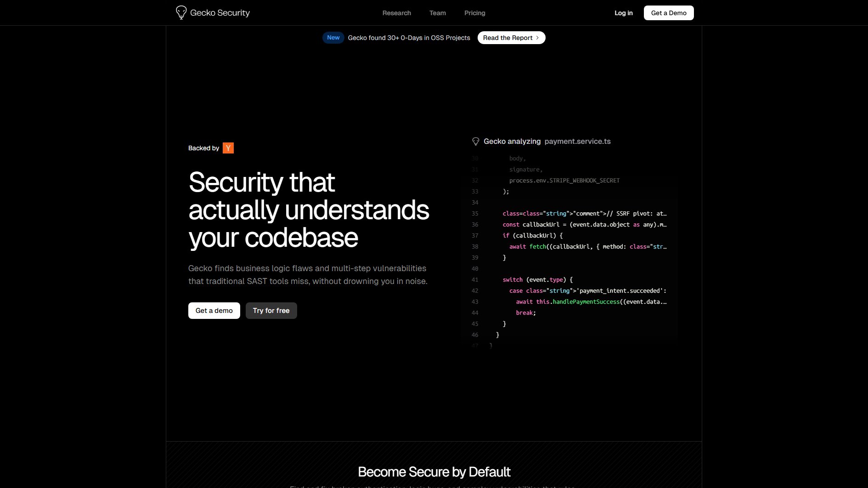Image resolution: width=868 pixels, height=488 pixels.
Task: Click the 'signature,' code line
Action: 526,170
